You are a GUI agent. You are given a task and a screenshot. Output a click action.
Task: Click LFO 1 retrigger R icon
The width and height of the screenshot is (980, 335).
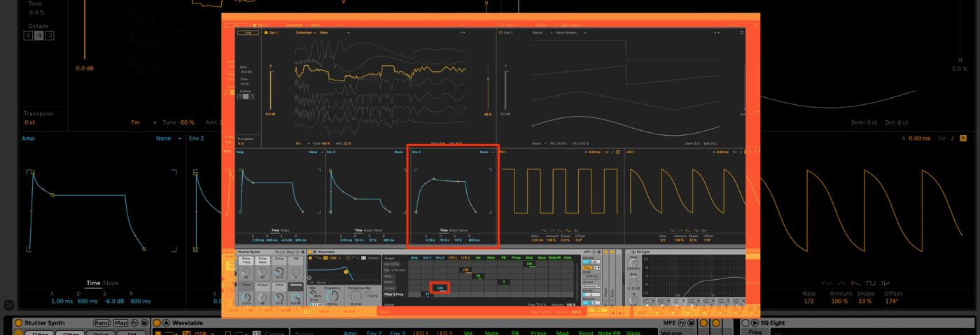[x=618, y=152]
